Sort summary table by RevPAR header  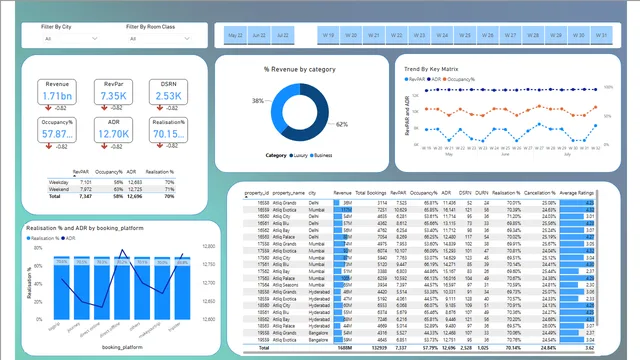click(81, 172)
